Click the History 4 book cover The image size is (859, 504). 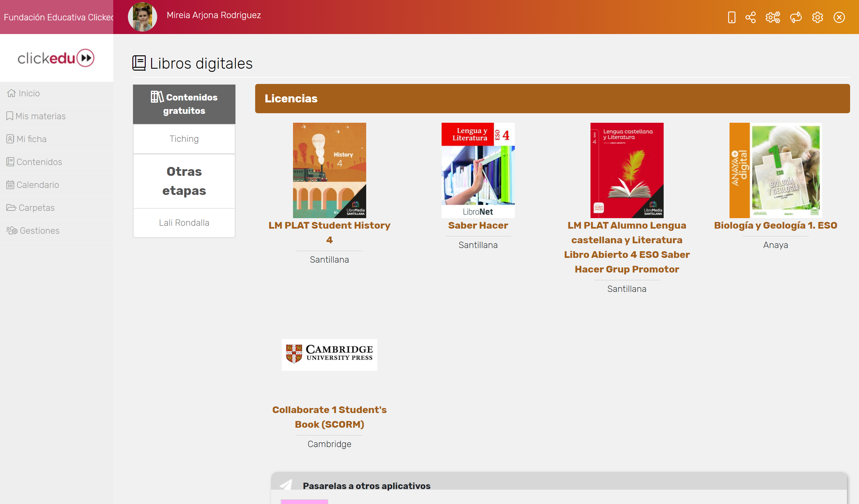[329, 170]
